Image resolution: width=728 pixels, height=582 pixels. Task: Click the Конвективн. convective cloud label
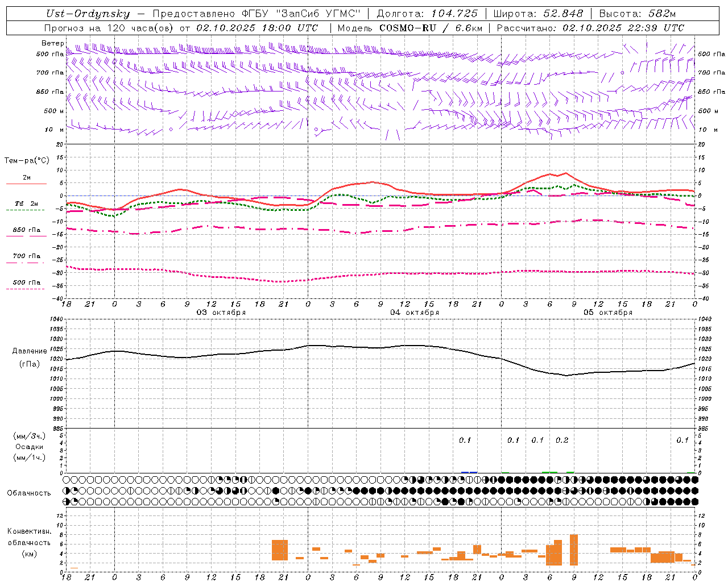point(29,531)
